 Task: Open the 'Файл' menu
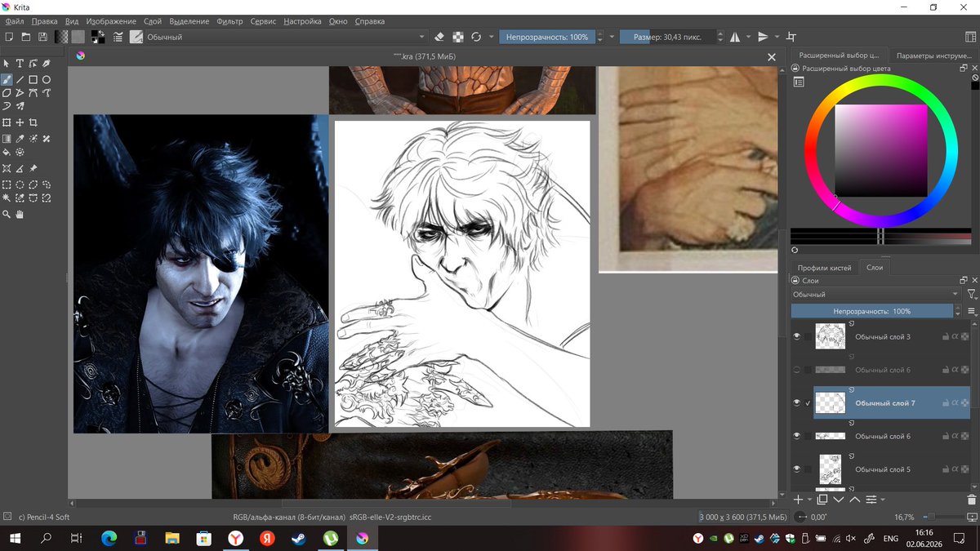(x=14, y=21)
